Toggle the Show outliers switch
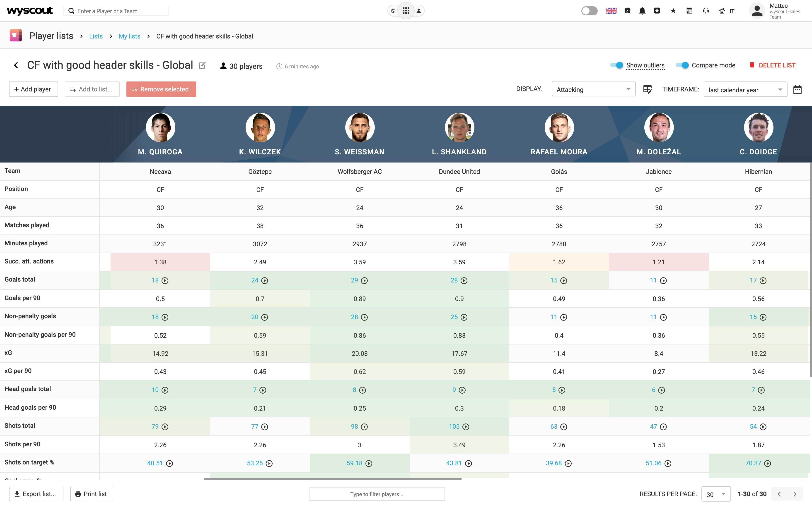812x507 pixels. point(617,65)
